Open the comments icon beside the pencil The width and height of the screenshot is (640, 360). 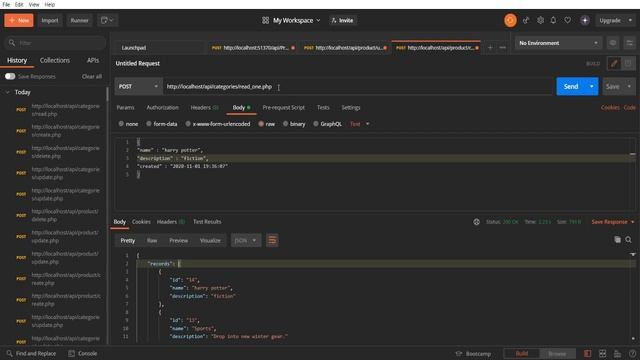[x=628, y=63]
